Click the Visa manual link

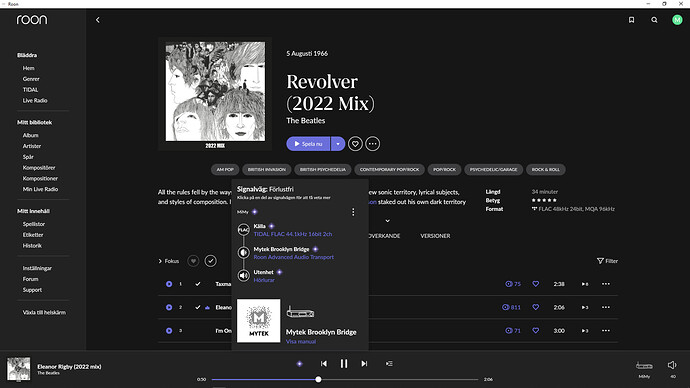click(x=301, y=341)
